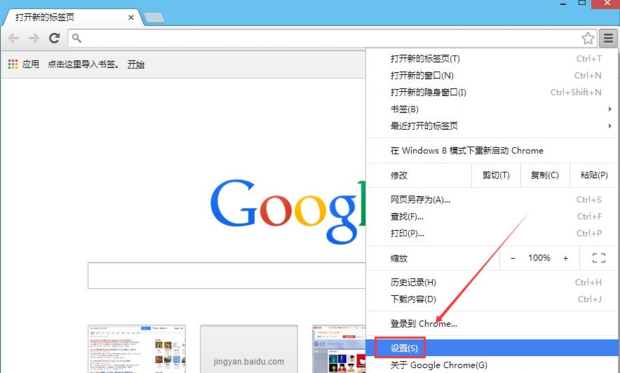Screen dimensions: 620x373
Task: Minimize the Chrome window
Action: 563,3
